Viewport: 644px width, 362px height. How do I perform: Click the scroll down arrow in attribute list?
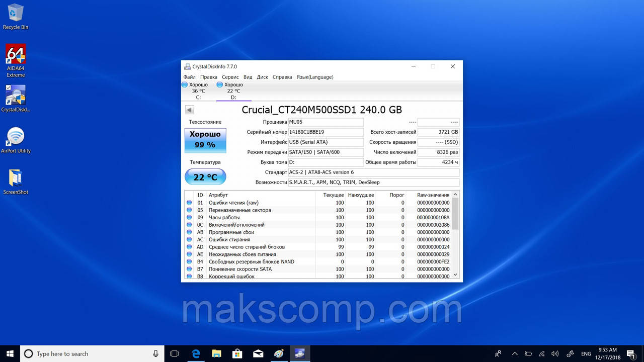point(455,275)
